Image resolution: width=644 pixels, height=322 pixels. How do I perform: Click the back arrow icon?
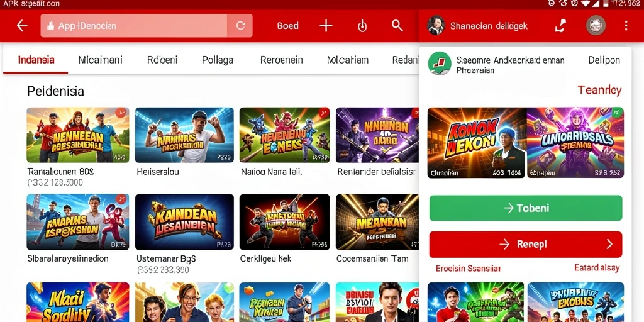[x=22, y=25]
